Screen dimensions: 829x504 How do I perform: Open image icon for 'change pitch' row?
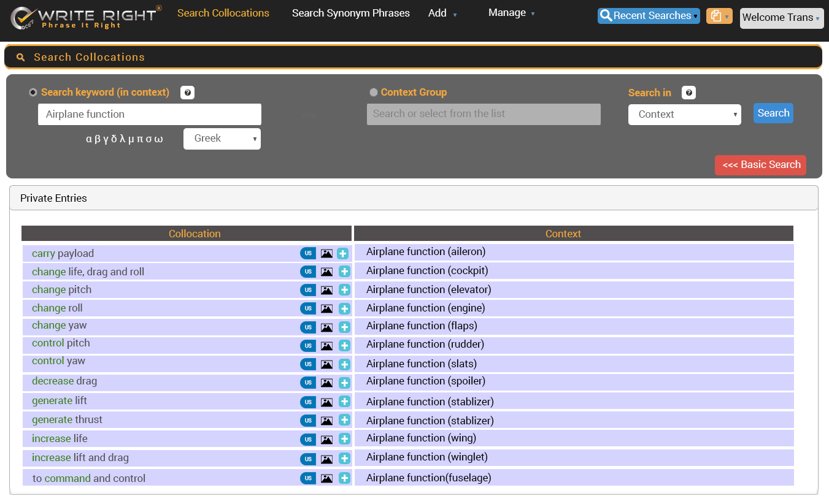pos(326,290)
